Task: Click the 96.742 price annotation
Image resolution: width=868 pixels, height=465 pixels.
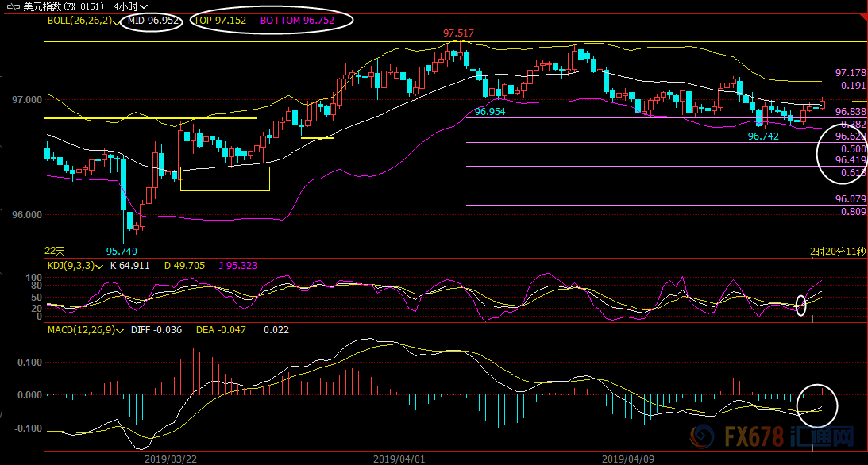Action: 763,136
